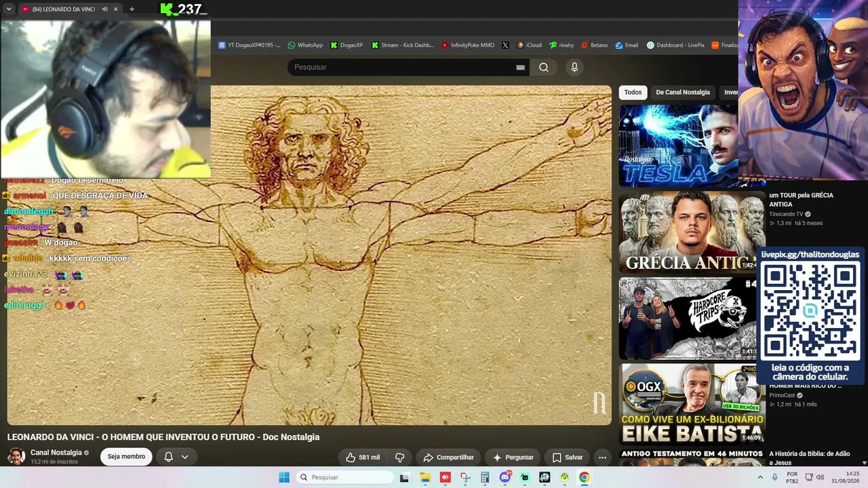
Task: Close the Leonardo da Vinci browser tab
Action: 115,9
